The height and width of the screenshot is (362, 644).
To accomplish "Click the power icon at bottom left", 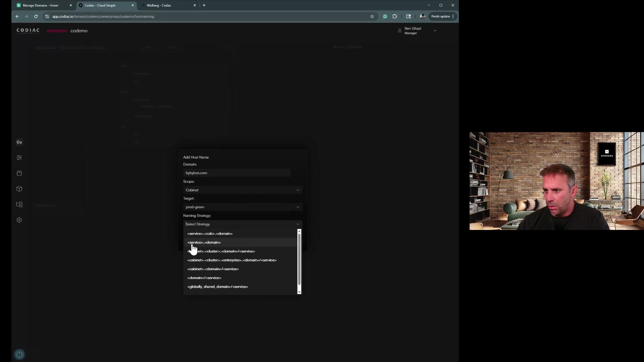I will [19, 354].
